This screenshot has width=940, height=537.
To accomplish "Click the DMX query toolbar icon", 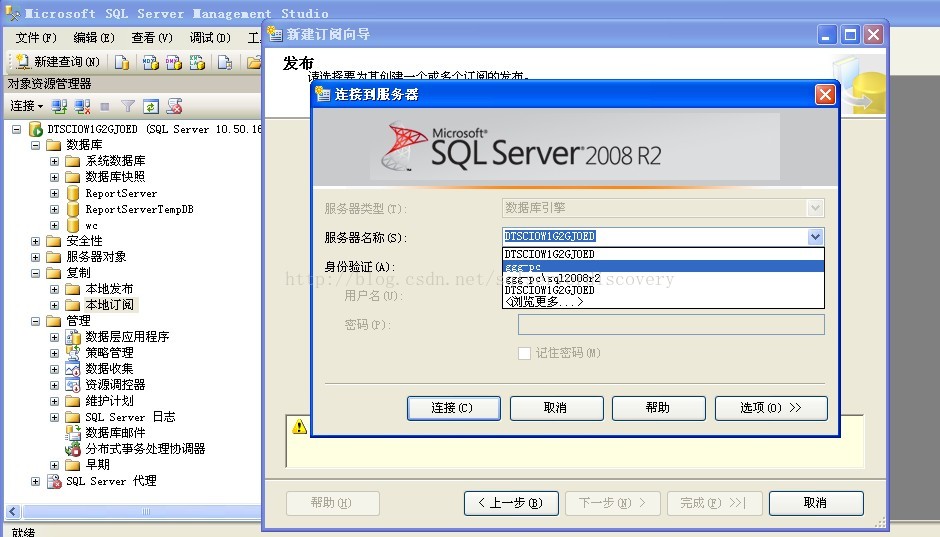I will 174,62.
